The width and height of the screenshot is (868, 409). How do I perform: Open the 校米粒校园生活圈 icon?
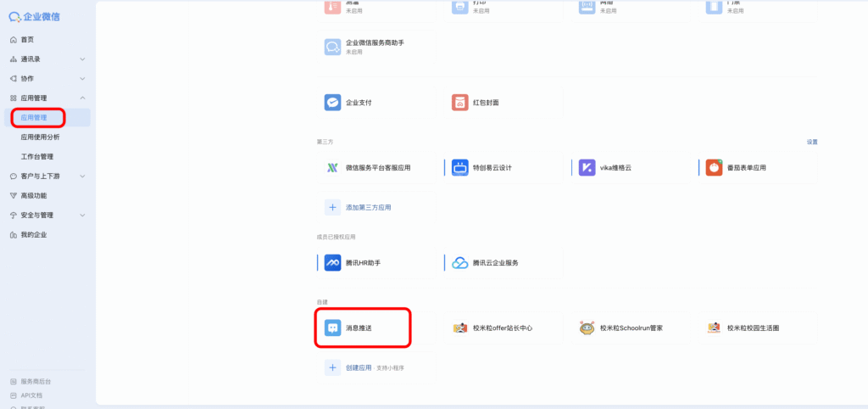[714, 328]
